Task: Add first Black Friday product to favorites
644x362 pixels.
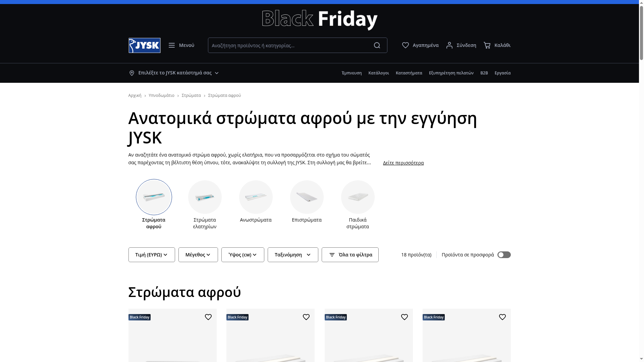Action: [208, 317]
